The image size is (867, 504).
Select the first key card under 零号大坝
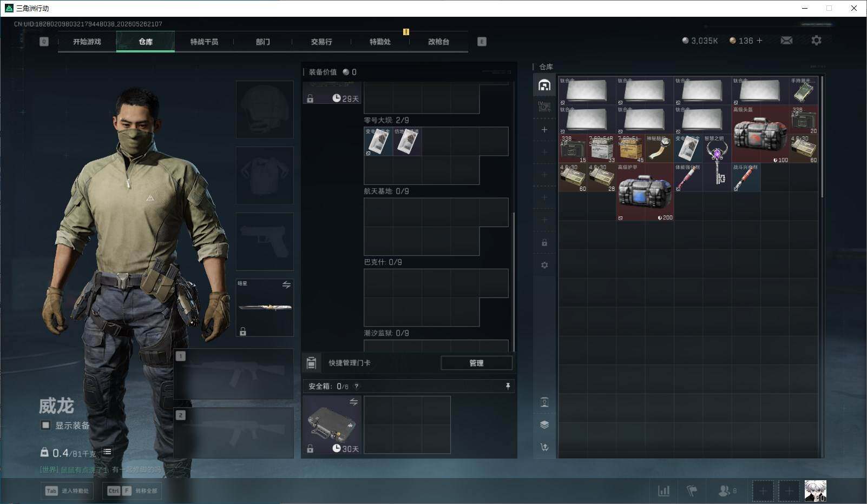[378, 142]
